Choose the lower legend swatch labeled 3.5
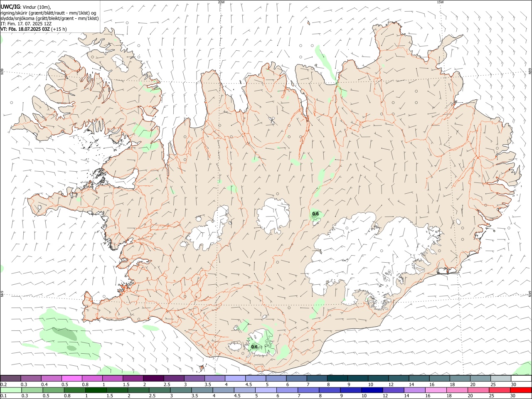The height and width of the screenshot is (399, 532). [202, 390]
